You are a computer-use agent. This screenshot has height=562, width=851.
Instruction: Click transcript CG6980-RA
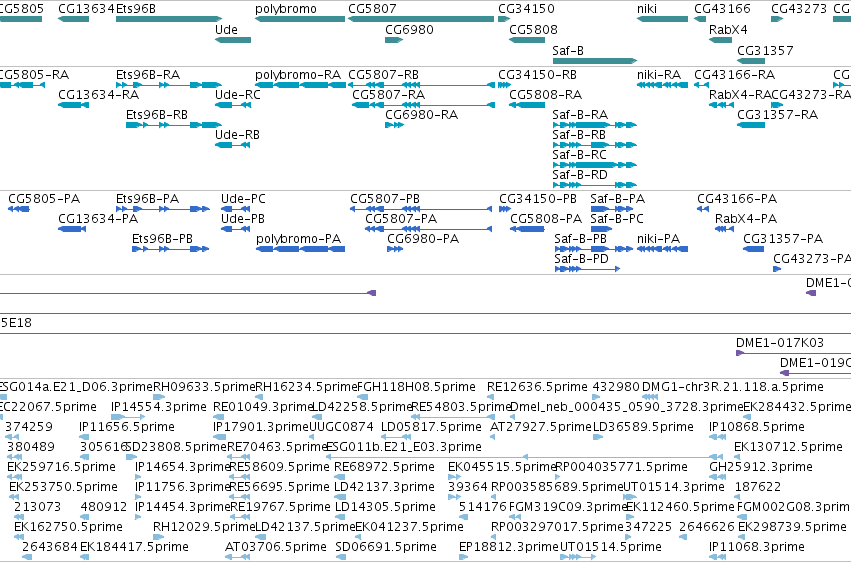(395, 125)
